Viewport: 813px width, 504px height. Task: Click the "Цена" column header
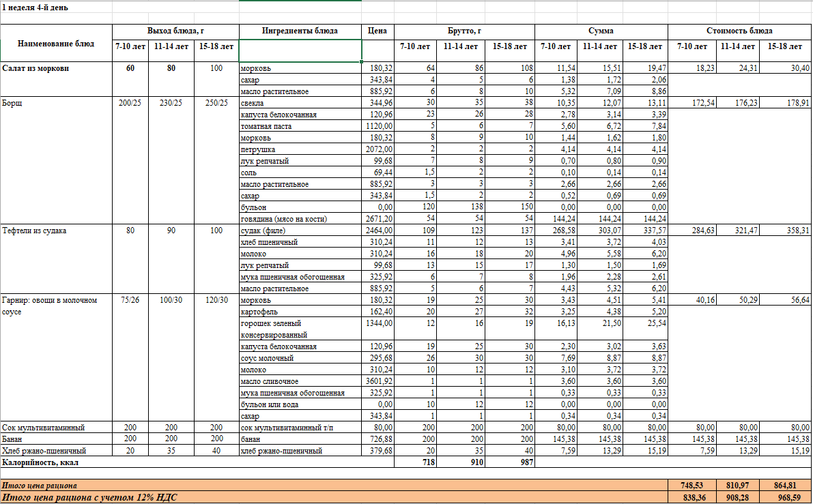coord(377,31)
